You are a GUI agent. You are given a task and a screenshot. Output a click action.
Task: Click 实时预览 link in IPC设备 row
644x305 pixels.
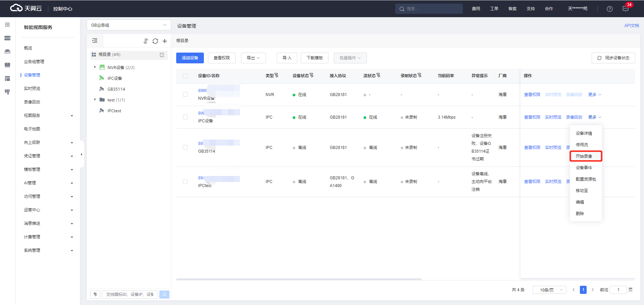coord(553,117)
